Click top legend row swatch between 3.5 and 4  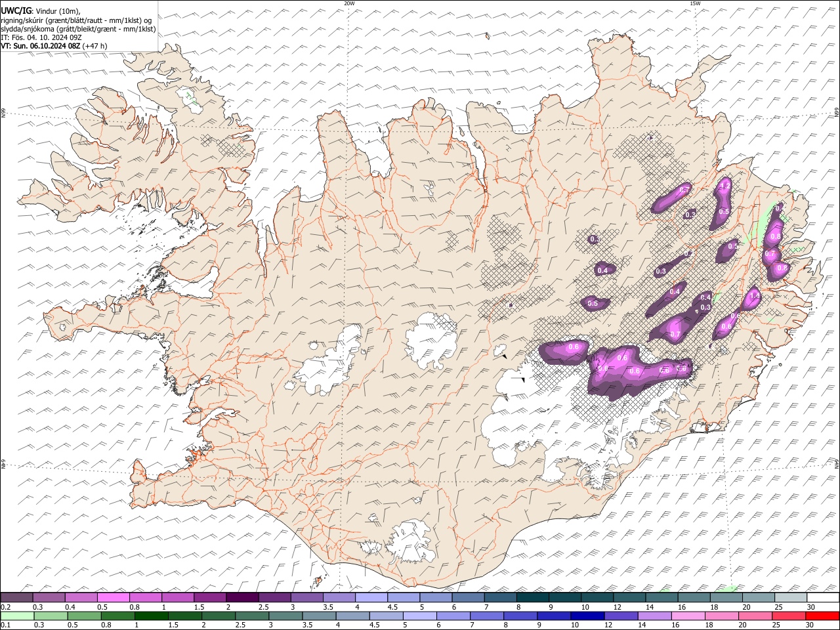339,597
